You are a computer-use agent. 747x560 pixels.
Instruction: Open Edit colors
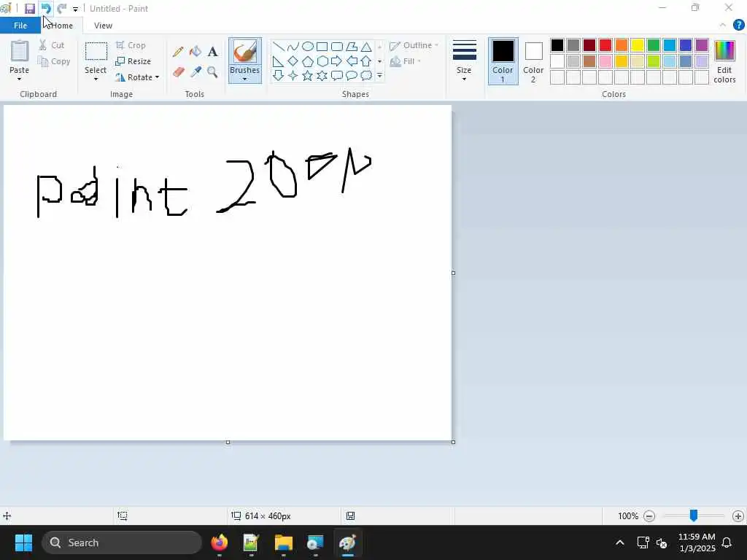click(724, 61)
